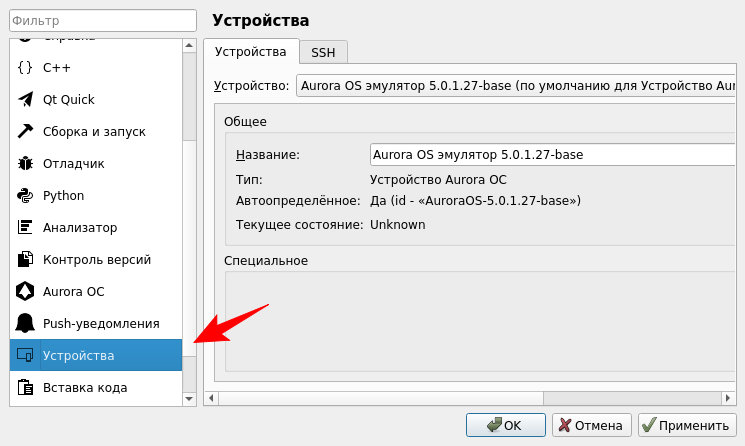Open Aurora OC settings icon
The height and width of the screenshot is (446, 745).
[x=25, y=292]
